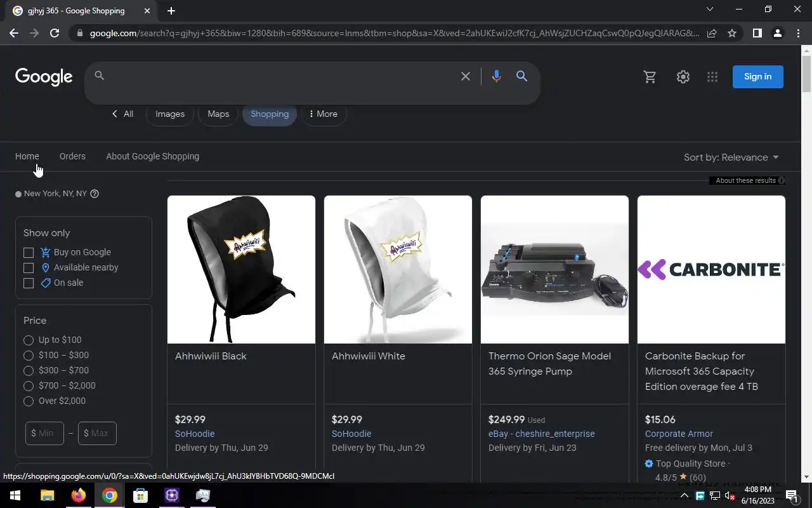Click About these results info icon
The width and height of the screenshot is (812, 508).
coord(782,180)
